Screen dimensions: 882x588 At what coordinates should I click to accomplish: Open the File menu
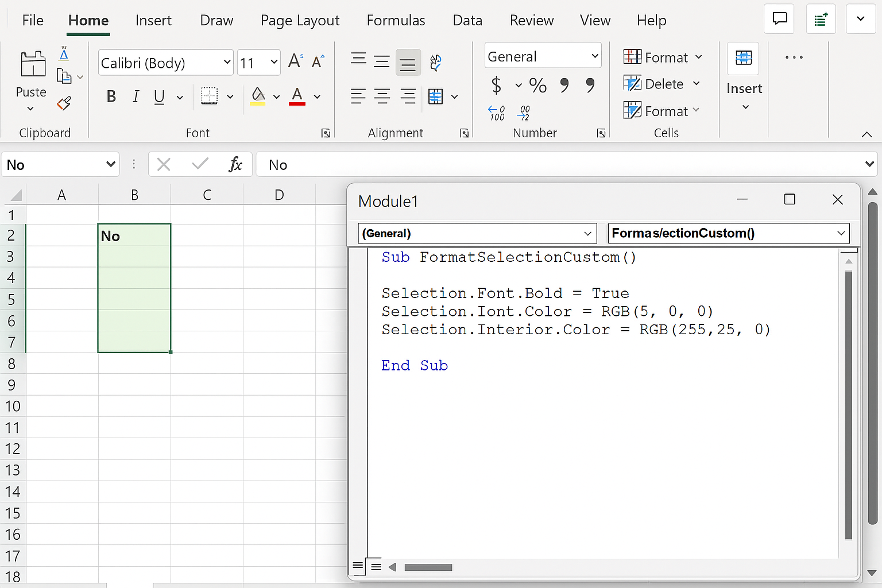[x=33, y=21]
